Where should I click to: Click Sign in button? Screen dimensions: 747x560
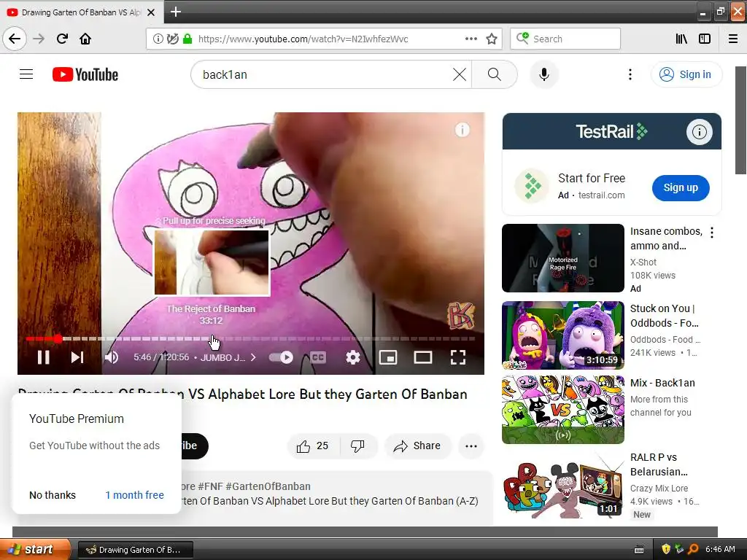(686, 74)
